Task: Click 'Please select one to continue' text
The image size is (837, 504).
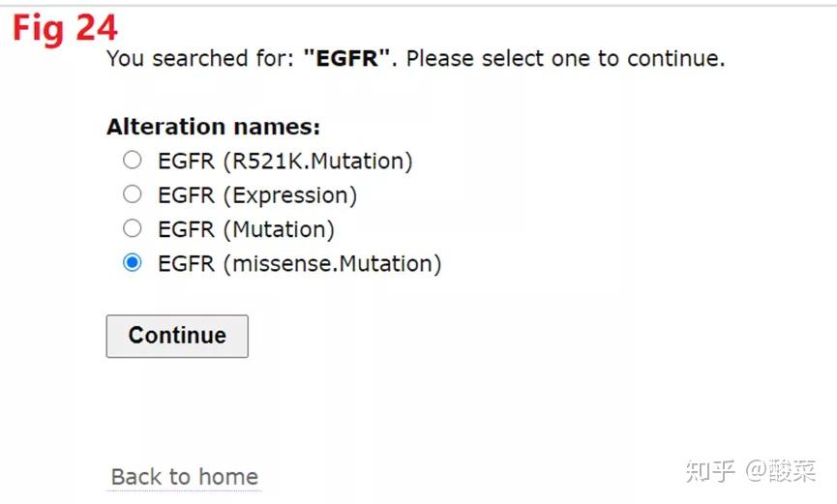Action: pyautogui.click(x=565, y=58)
